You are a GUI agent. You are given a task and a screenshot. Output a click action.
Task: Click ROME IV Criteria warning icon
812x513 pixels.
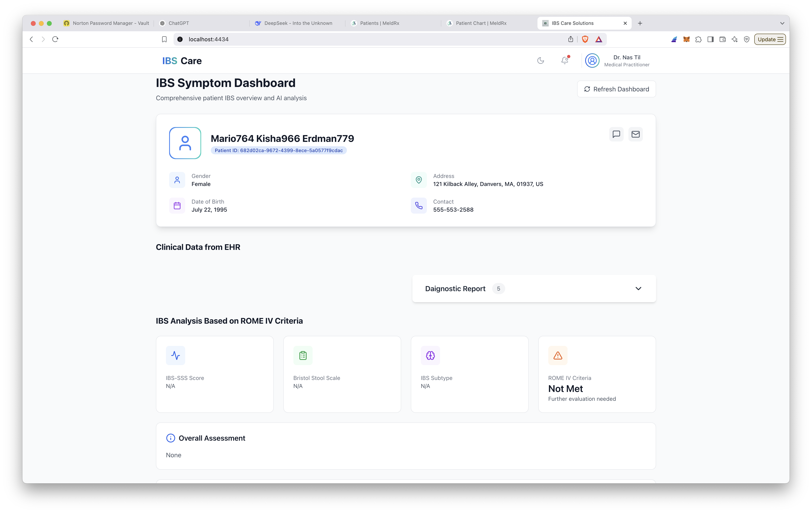coord(558,355)
